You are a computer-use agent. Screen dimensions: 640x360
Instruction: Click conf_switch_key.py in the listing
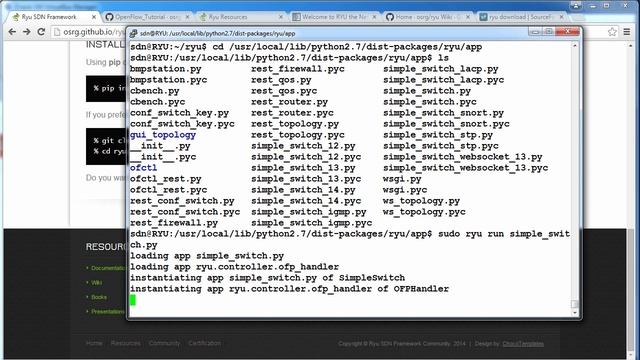pos(180,113)
